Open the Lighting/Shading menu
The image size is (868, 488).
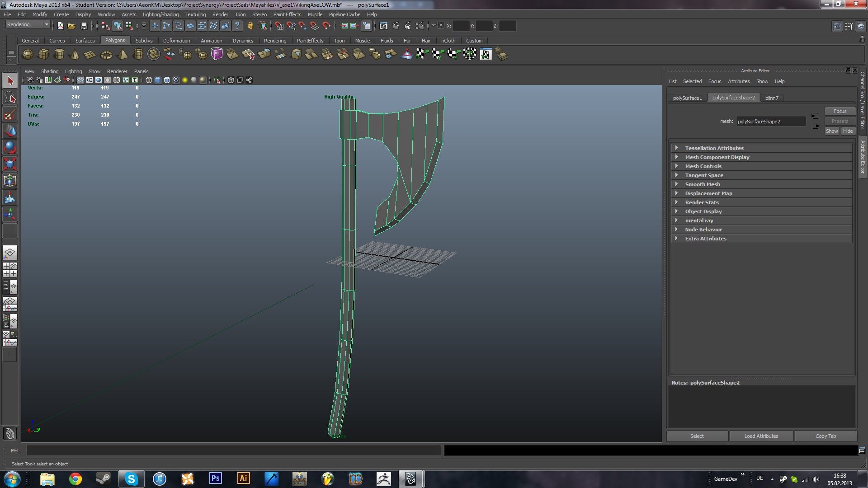point(160,14)
